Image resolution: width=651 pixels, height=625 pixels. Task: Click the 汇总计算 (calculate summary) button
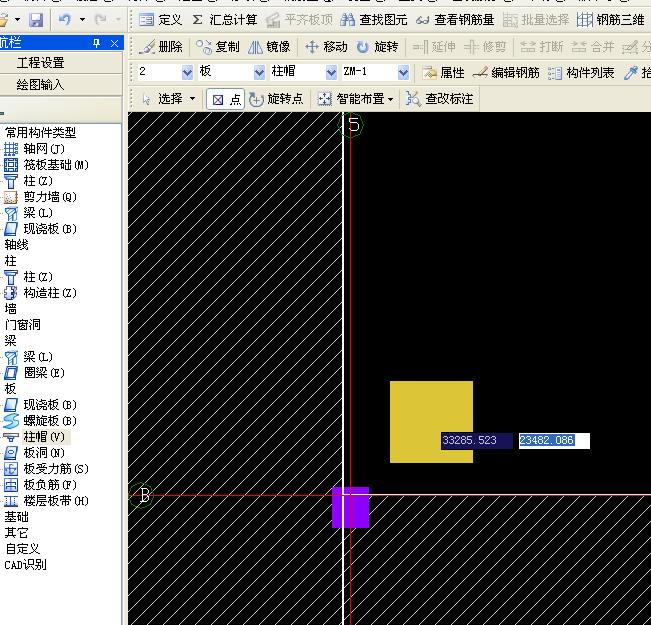224,20
